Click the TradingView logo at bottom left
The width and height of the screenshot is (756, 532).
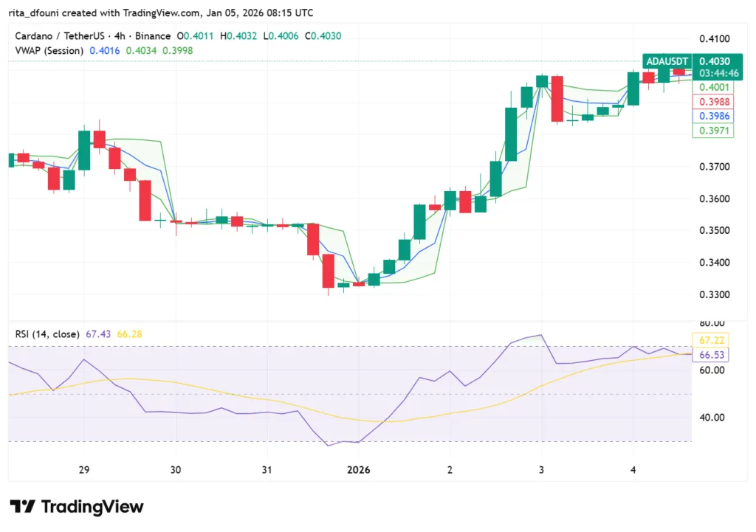(74, 507)
